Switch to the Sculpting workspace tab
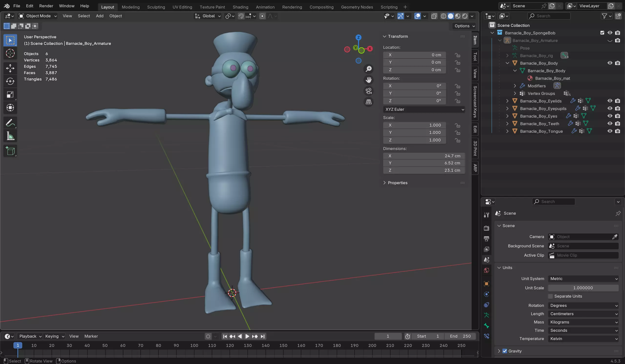This screenshot has height=364, width=625. [156, 7]
